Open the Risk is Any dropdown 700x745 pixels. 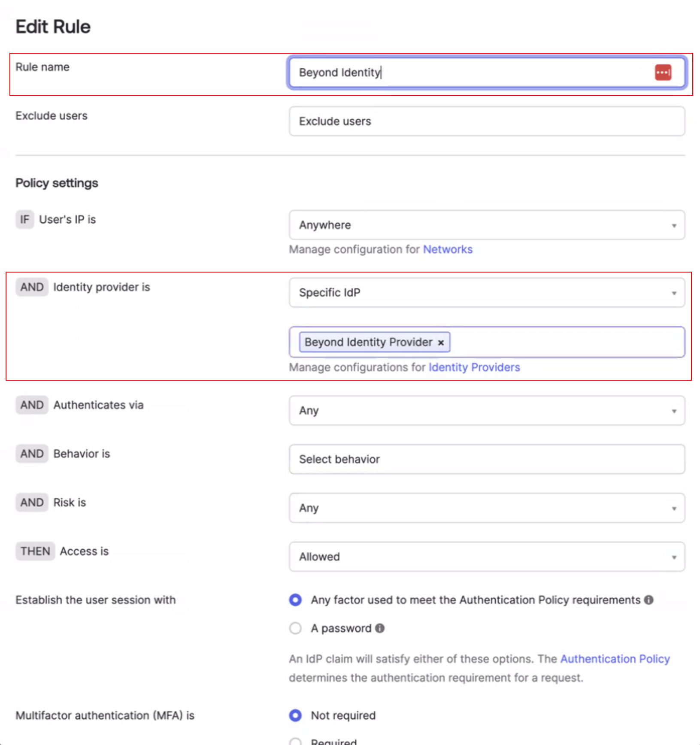(487, 508)
